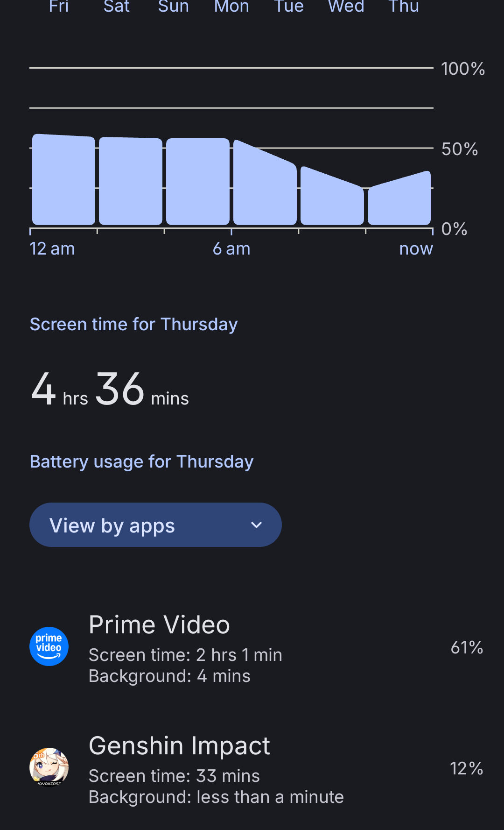The height and width of the screenshot is (830, 504).
Task: Select the third battery chart bar
Action: [x=198, y=182]
